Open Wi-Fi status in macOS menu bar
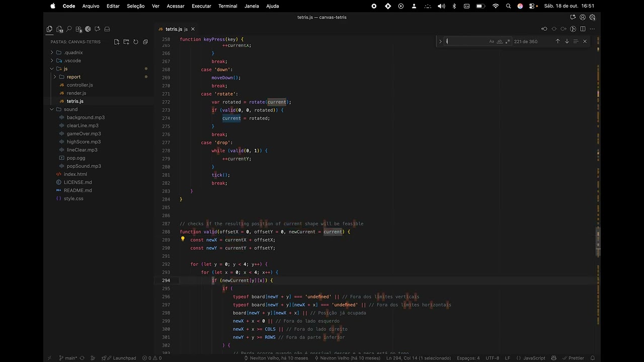The width and height of the screenshot is (644, 362). click(496, 6)
